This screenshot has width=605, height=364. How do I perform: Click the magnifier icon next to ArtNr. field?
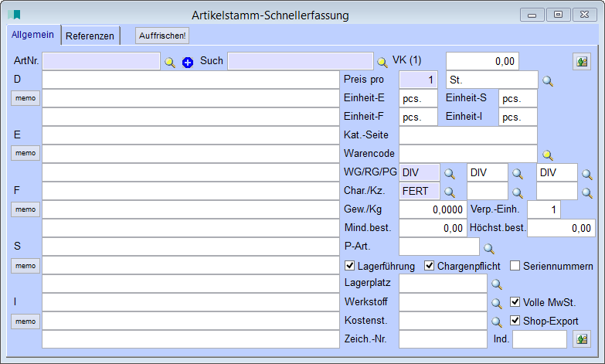(170, 62)
